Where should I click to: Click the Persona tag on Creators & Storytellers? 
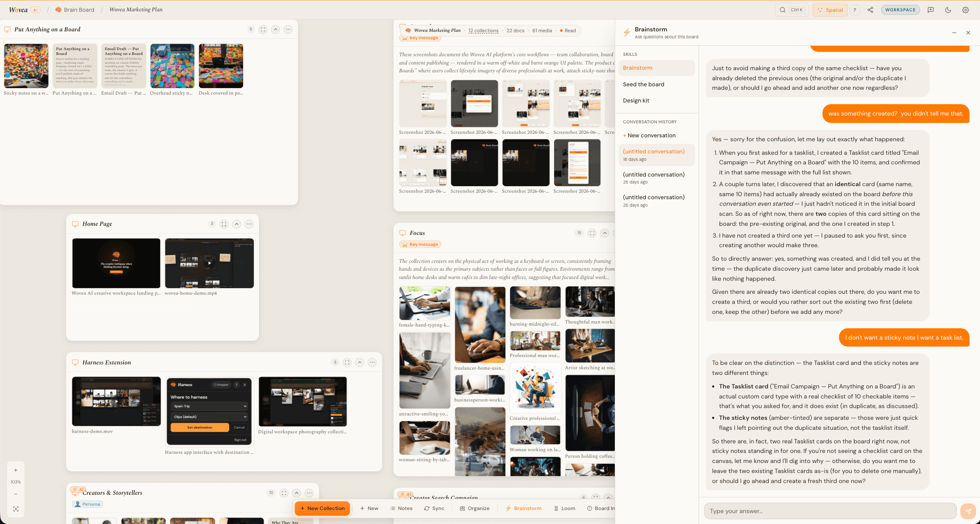tap(87, 504)
